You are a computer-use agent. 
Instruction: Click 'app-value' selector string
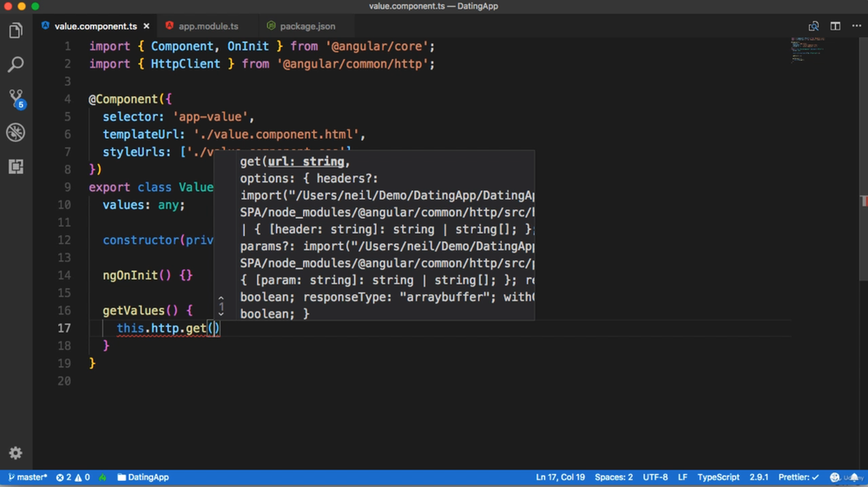[x=210, y=117]
